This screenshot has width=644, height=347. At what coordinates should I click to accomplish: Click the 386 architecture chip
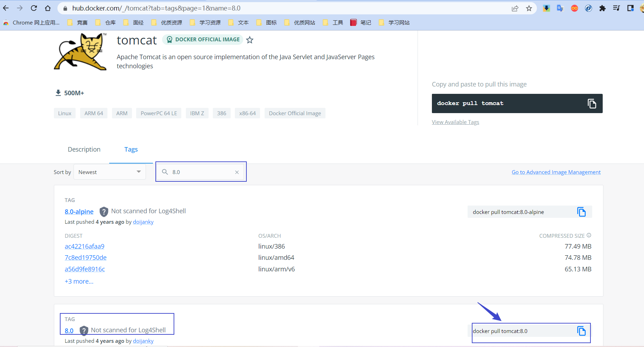click(222, 113)
